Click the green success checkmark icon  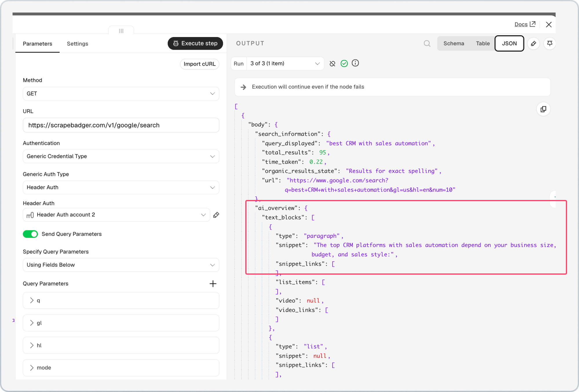click(344, 63)
